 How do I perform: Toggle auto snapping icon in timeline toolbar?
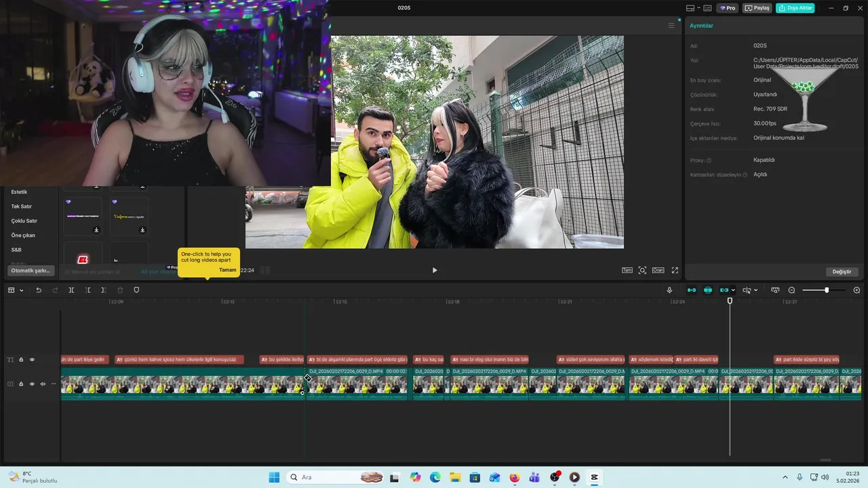pos(708,290)
